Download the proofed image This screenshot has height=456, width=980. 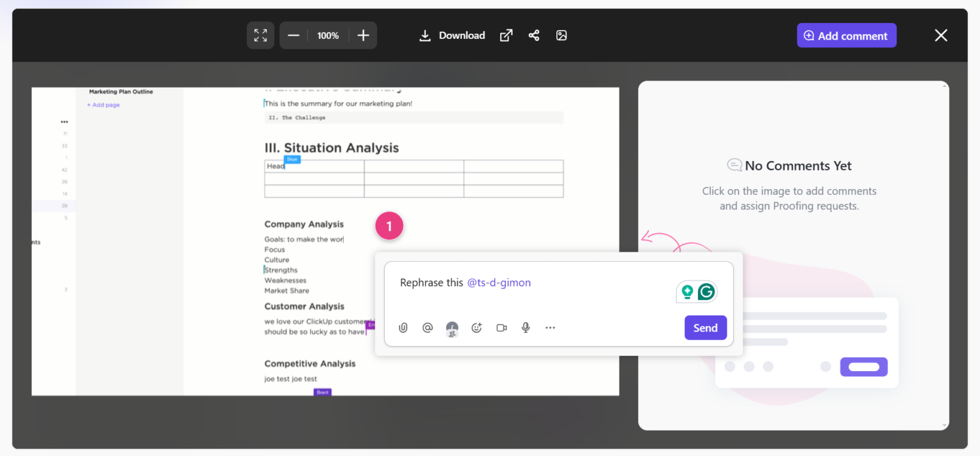click(x=452, y=35)
